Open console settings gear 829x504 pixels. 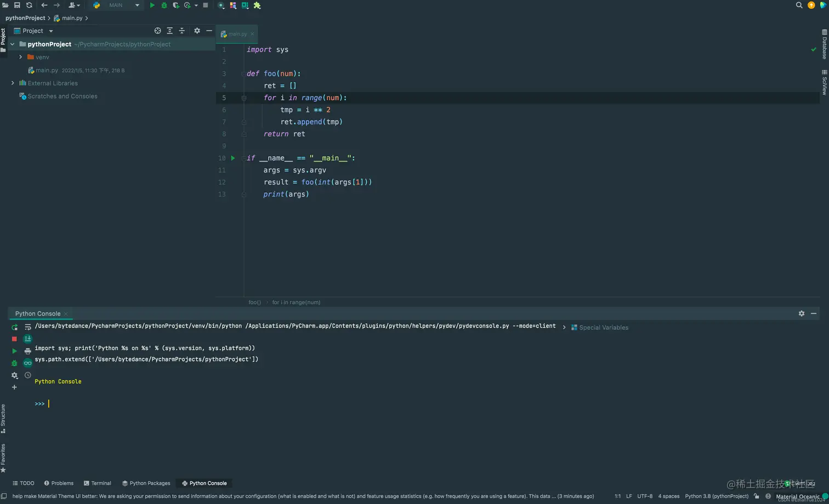pyautogui.click(x=14, y=375)
